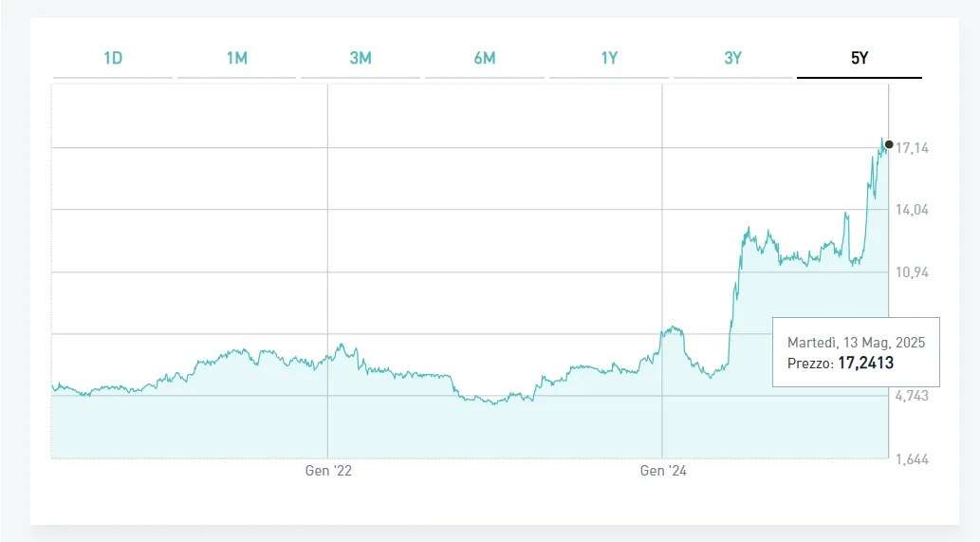Screen dimensions: 980x542
Task: Click the tooltip date 'Martedì, 13 Mag, 2025'
Action: coord(856,343)
